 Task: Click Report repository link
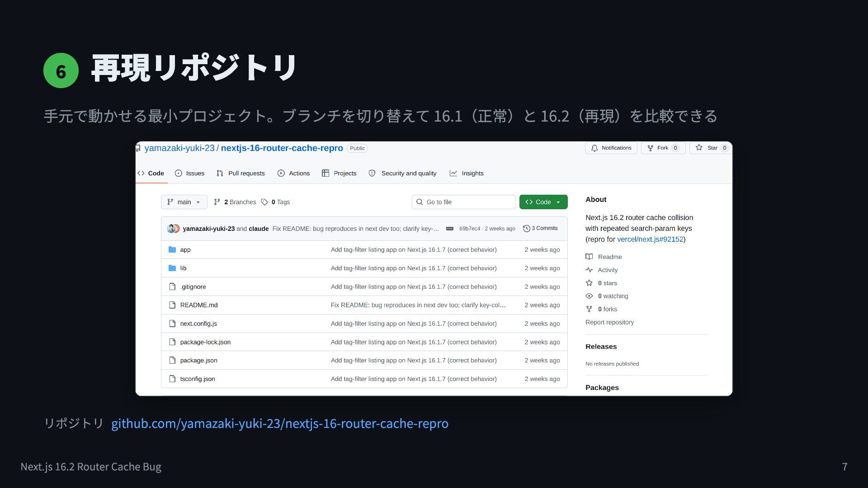coord(609,322)
